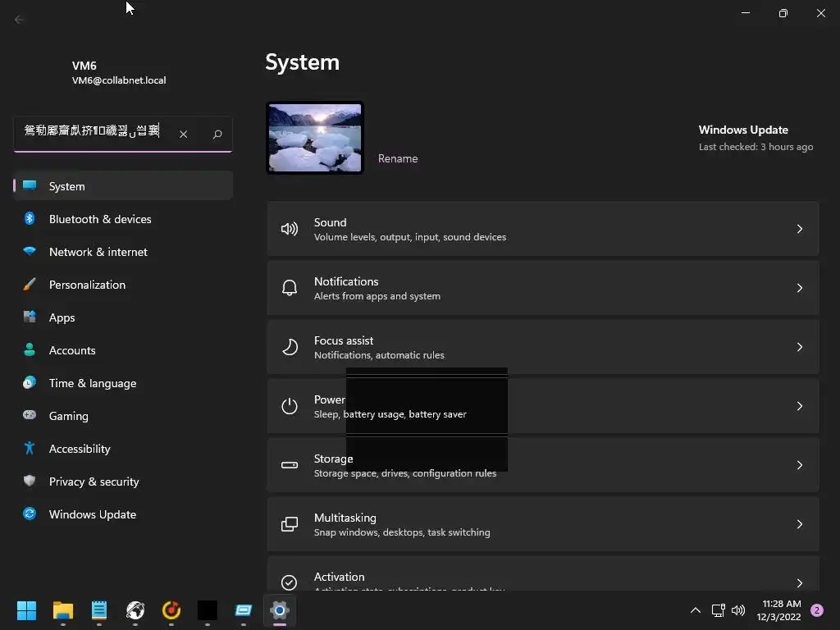Click the magnifier search icon
This screenshot has height=630, width=840.
217,134
